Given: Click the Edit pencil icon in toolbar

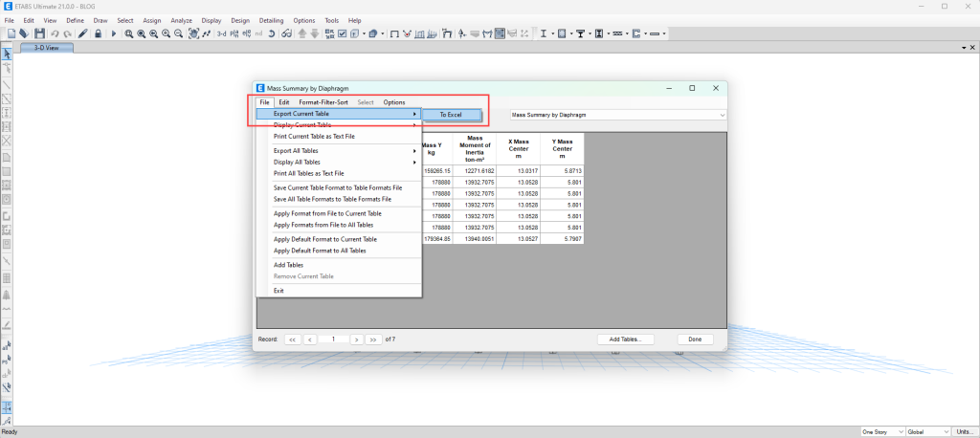Looking at the screenshot, I should point(82,33).
